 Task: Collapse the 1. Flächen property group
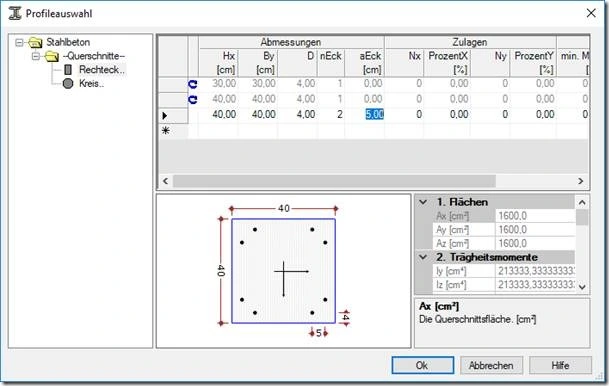pos(423,202)
